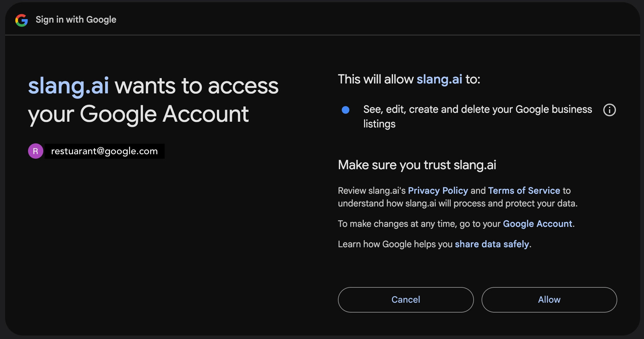Image resolution: width=644 pixels, height=339 pixels.
Task: Open the share data safely link
Action: [x=492, y=244]
